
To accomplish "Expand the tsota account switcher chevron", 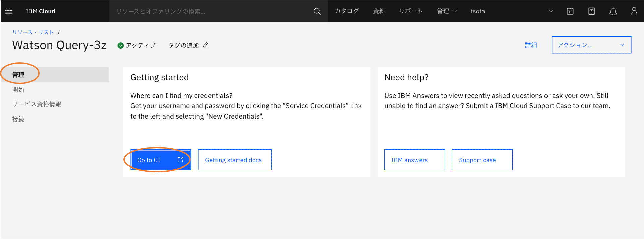I will pos(550,11).
